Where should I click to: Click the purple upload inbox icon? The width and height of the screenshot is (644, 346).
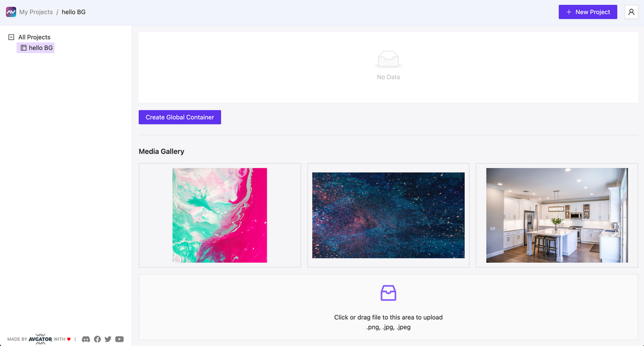tap(388, 293)
